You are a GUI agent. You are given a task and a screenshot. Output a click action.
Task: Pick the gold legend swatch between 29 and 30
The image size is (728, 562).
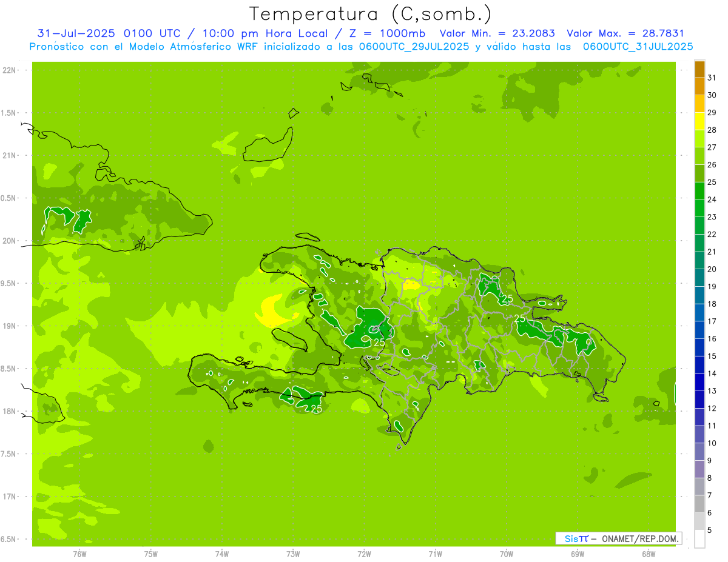[699, 104]
